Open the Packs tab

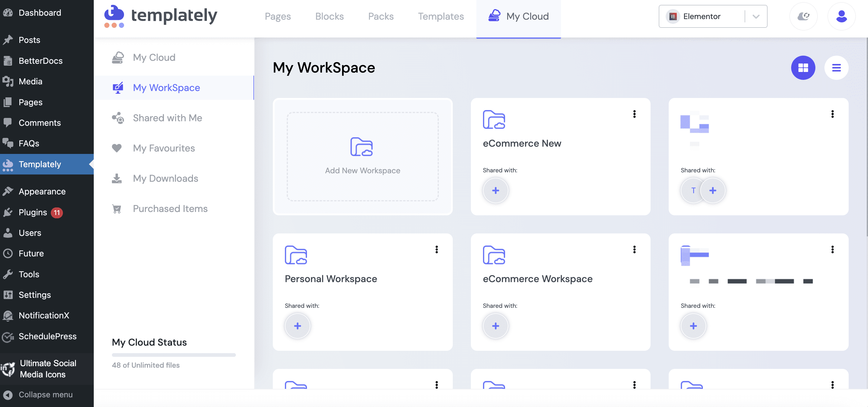pos(381,16)
